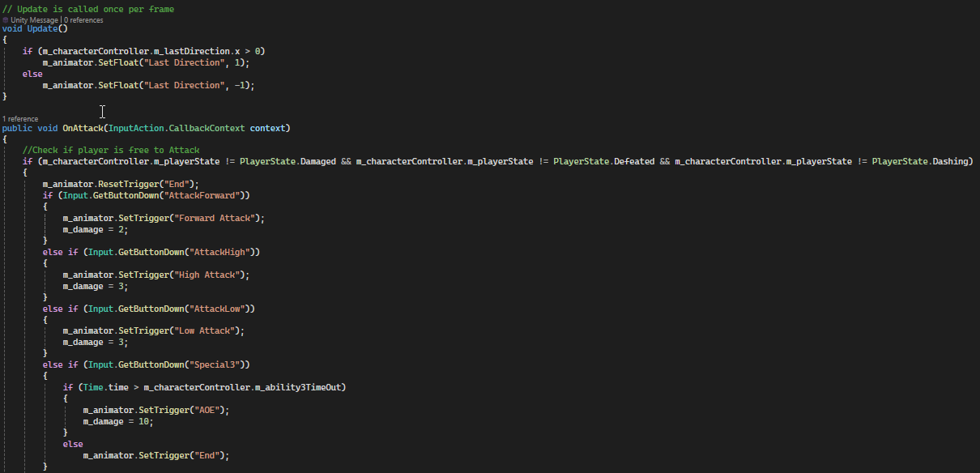Place cursor on the Update method name
This screenshot has width=980, height=473.
tap(42, 28)
